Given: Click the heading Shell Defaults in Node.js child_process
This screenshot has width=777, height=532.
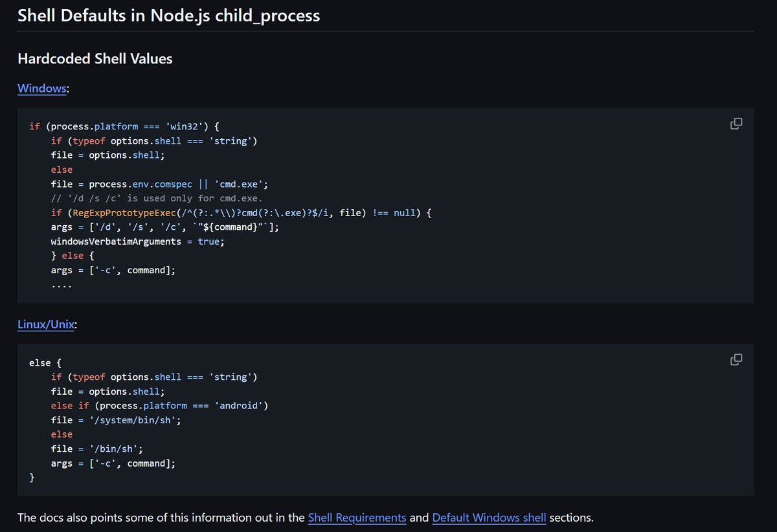Looking at the screenshot, I should point(168,16).
